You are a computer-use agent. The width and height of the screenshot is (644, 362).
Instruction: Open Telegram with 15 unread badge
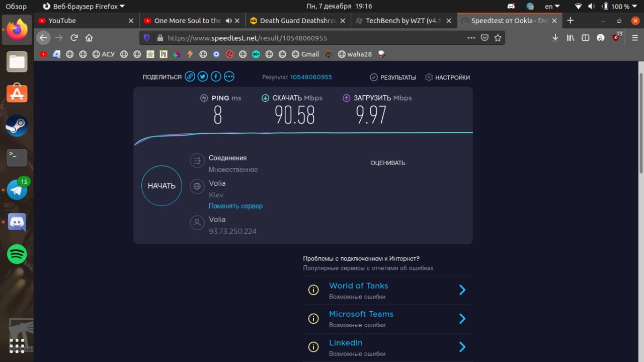(17, 190)
